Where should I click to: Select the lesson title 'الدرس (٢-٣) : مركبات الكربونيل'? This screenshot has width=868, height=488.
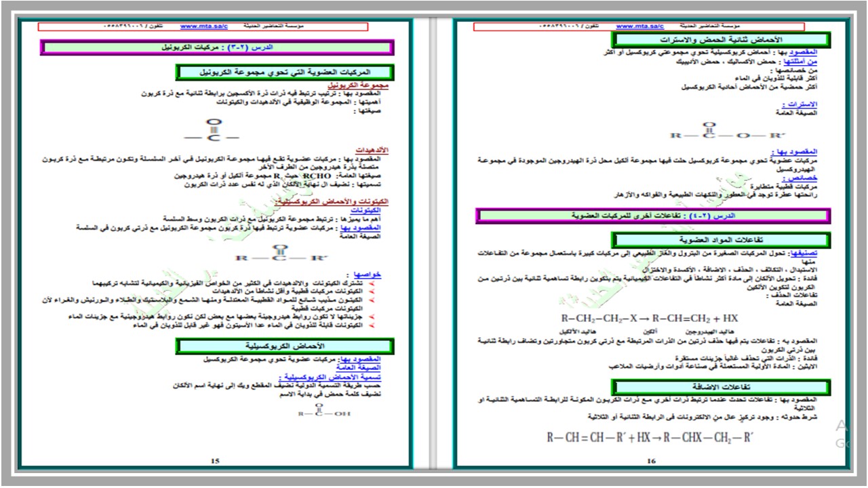pos(217,48)
